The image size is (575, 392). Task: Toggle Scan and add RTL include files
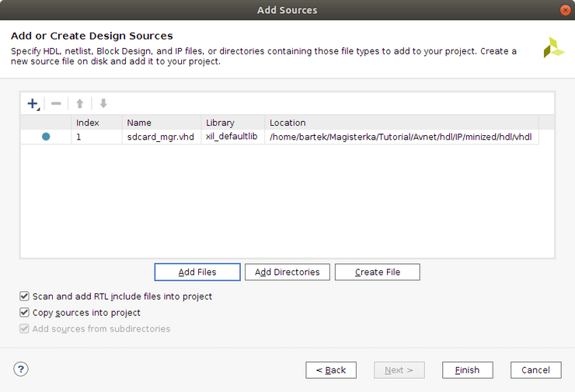24,297
